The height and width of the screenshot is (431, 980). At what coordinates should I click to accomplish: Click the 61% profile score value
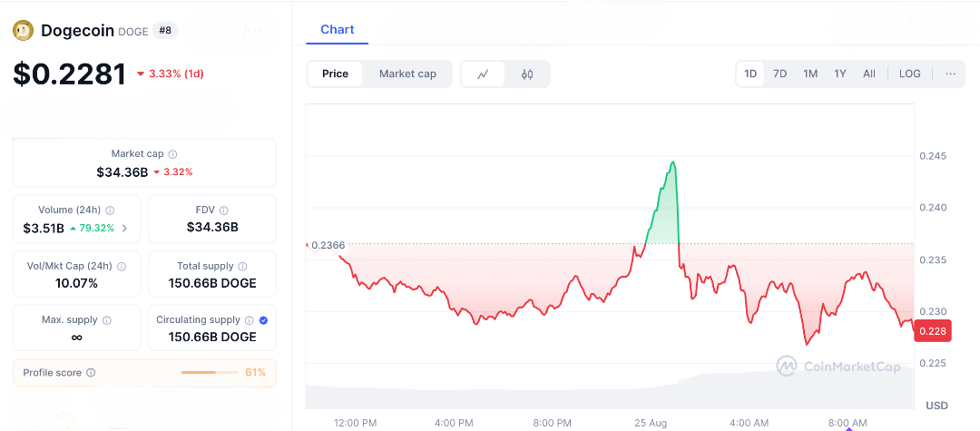tap(255, 373)
